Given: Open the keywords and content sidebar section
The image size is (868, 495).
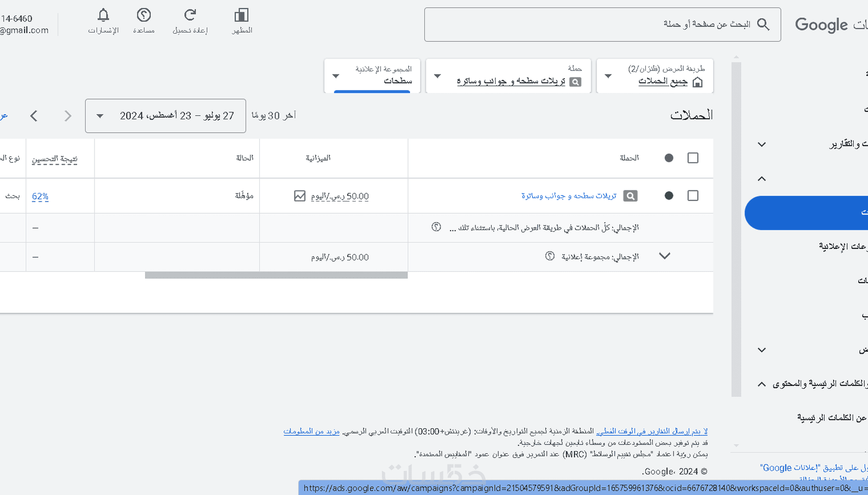Looking at the screenshot, I should pos(813,384).
